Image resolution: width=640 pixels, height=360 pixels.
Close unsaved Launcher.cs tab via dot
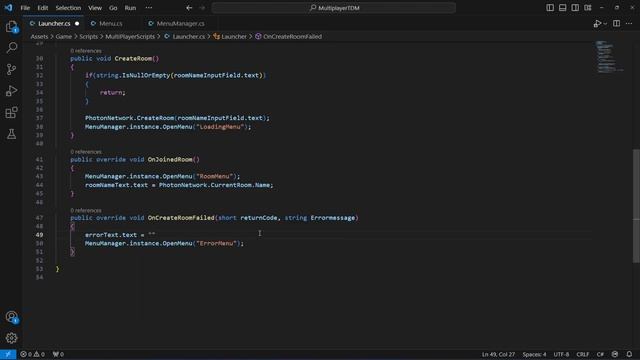coord(77,24)
